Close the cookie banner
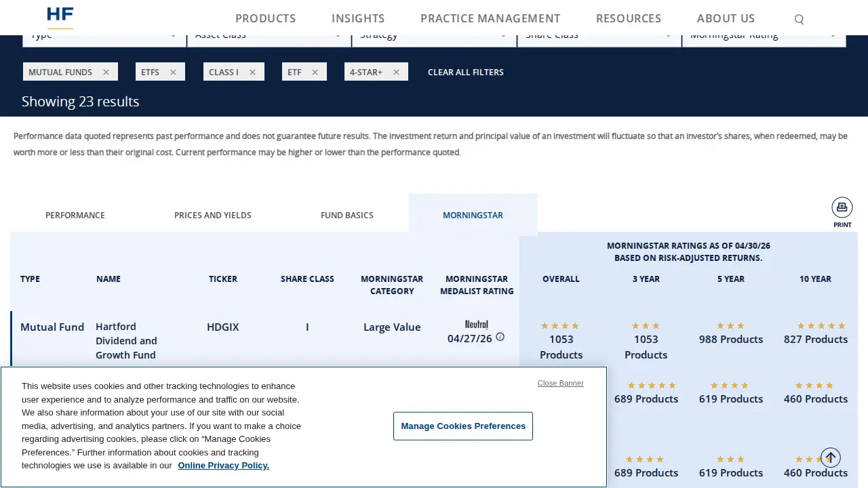Image resolution: width=868 pixels, height=488 pixels. point(561,383)
